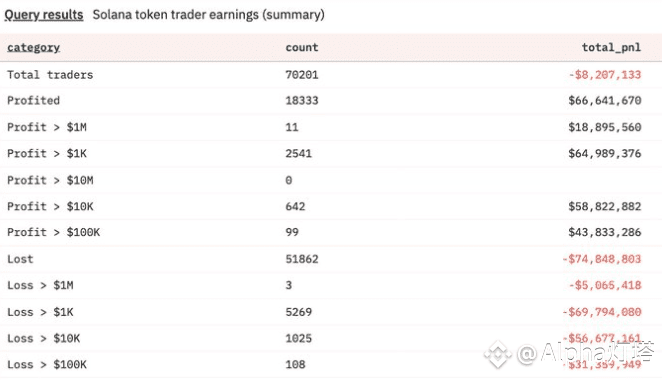Click the Binance logo watermark icon
This screenshot has height=380, width=662.
point(498,354)
